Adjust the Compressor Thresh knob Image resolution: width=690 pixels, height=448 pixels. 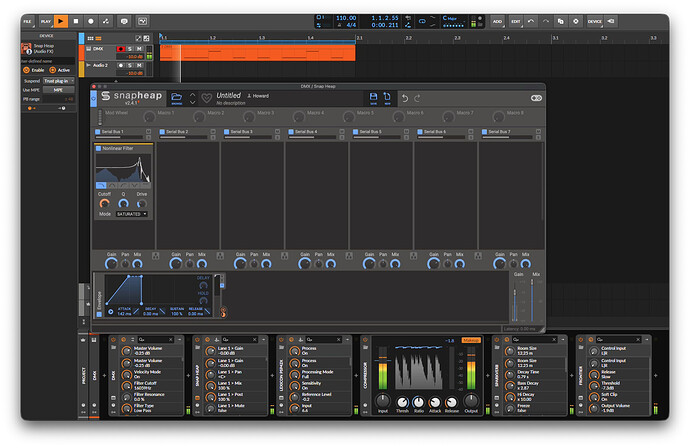click(x=402, y=402)
